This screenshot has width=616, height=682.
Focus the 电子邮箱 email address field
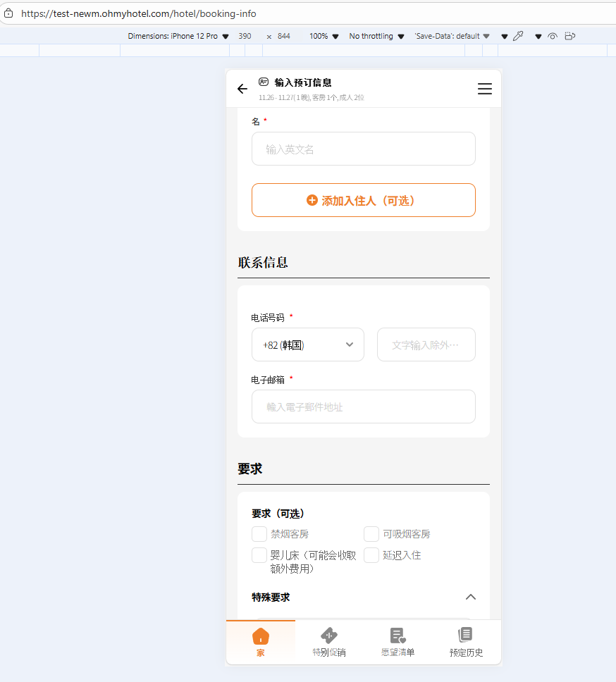(364, 407)
